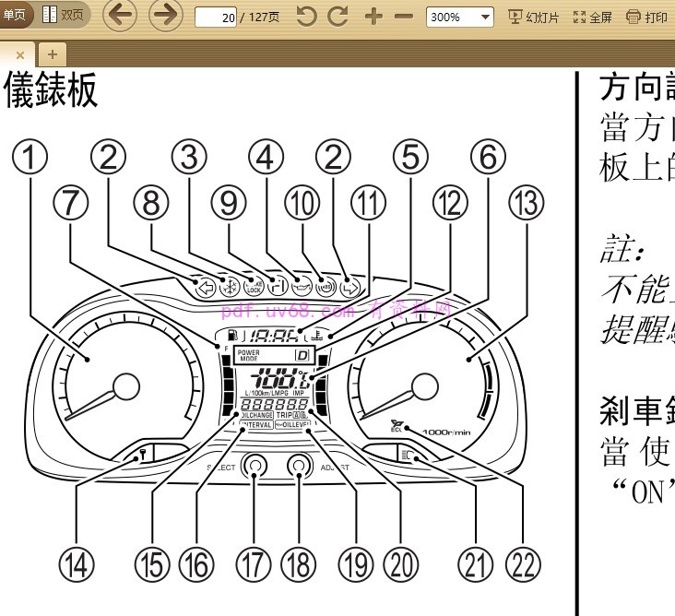Screen dimensions: 675x616
Task: Rotate page counterclockwise
Action: [x=306, y=17]
